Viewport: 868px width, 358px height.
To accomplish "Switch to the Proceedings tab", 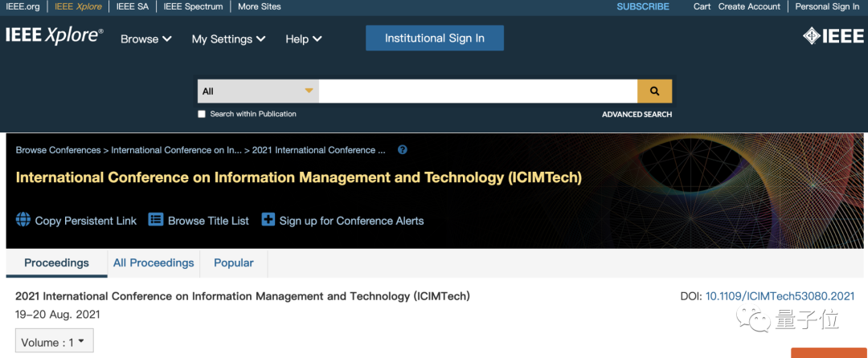I will pyautogui.click(x=56, y=263).
